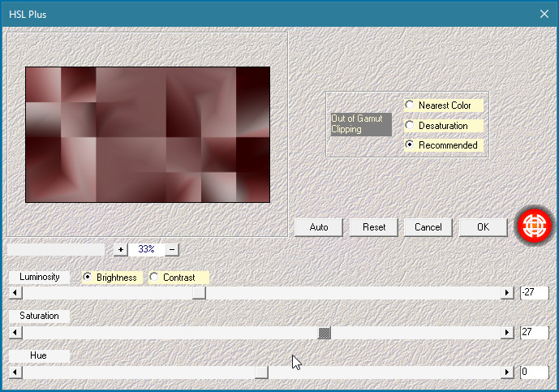
Task: Click the Luminosity slider right arrow
Action: point(508,293)
